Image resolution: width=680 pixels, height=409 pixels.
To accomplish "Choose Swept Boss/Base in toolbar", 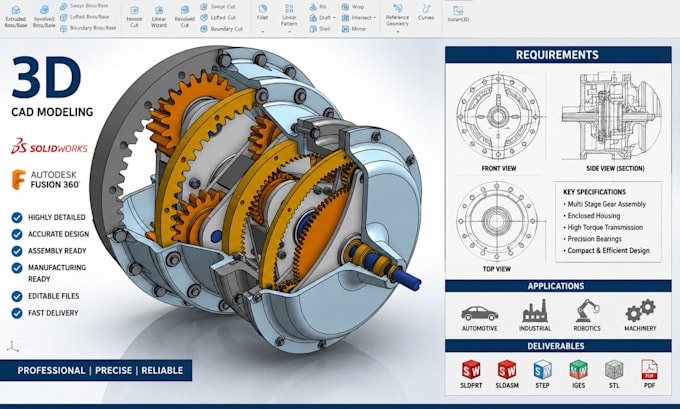I will pyautogui.click(x=84, y=7).
